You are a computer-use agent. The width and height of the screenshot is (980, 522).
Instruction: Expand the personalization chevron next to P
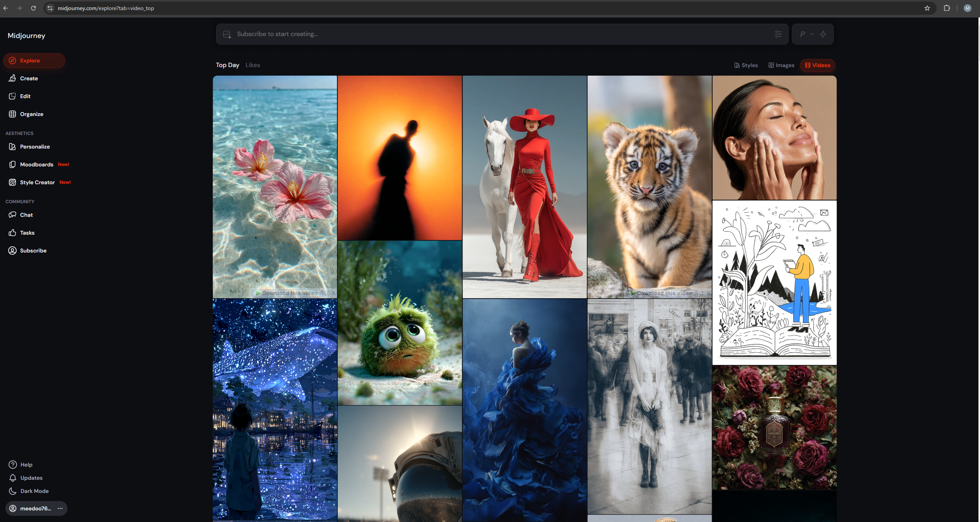(811, 34)
